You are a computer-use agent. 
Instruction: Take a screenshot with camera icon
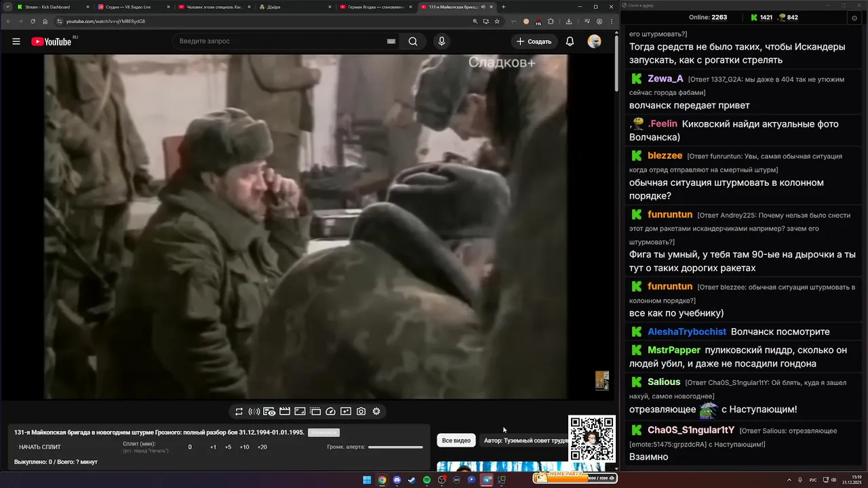click(361, 411)
